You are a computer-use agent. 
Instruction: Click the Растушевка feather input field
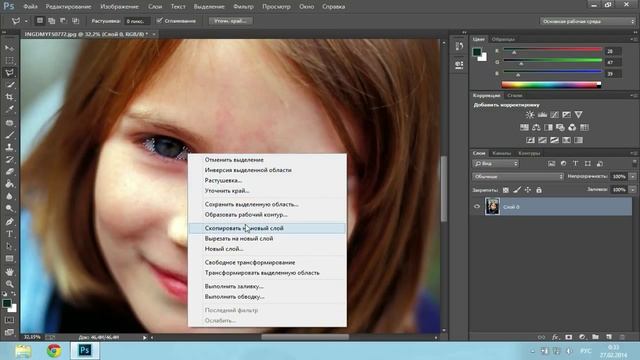[x=137, y=21]
